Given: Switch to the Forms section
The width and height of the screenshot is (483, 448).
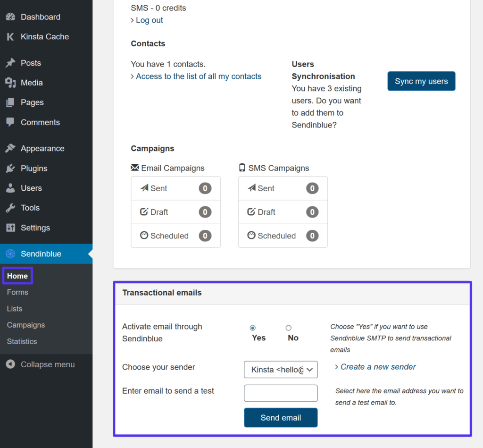Looking at the screenshot, I should [x=17, y=292].
